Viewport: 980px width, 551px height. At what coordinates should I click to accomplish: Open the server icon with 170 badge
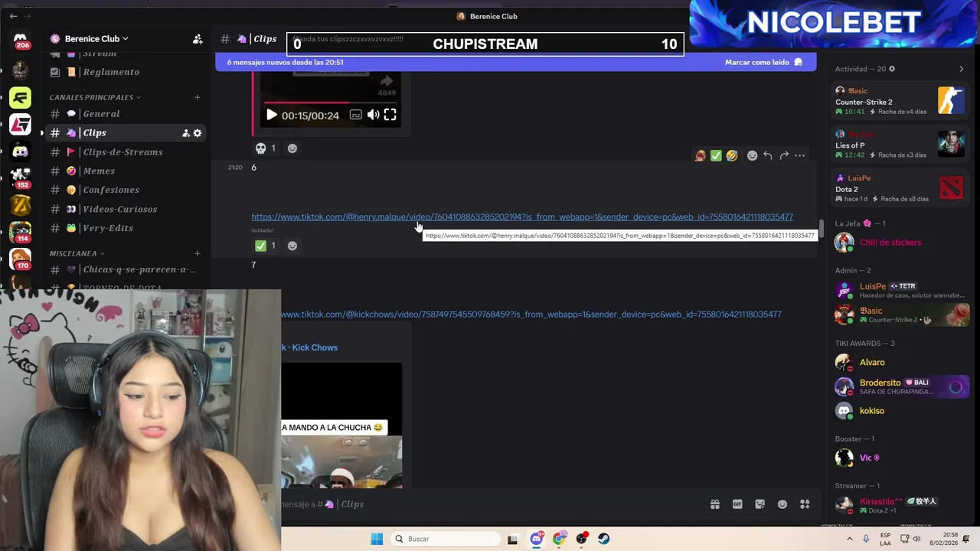tap(20, 259)
